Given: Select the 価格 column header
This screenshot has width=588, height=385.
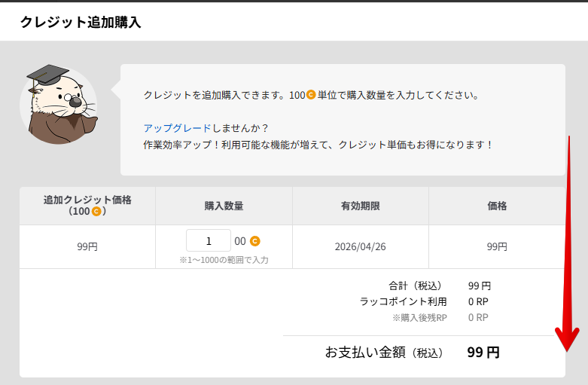Looking at the screenshot, I should click(x=497, y=206).
